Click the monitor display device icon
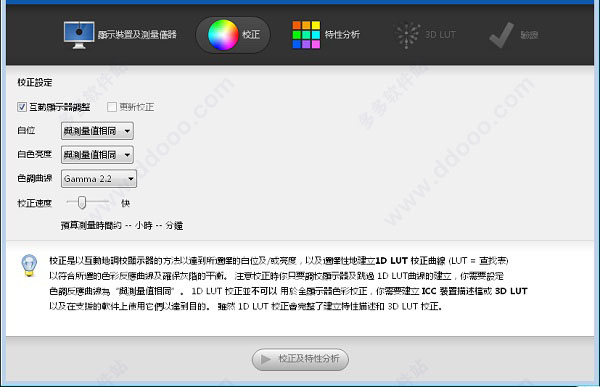Screen dimensions: 600x387 [x=79, y=35]
